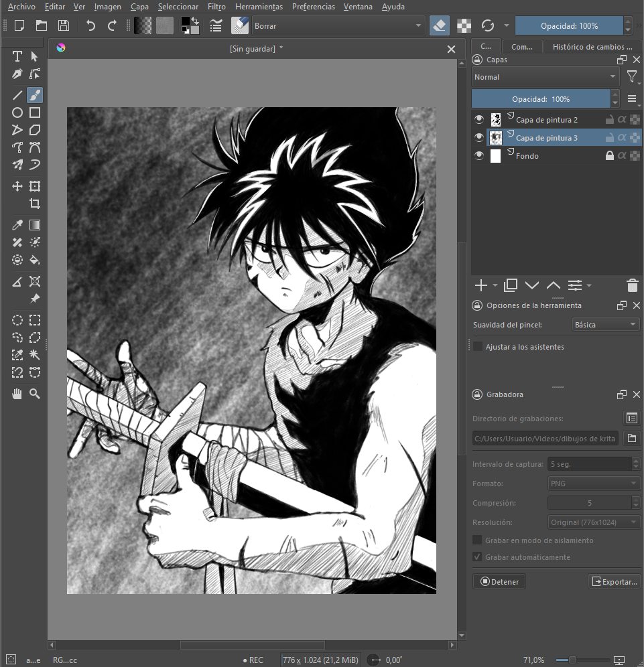Open the Filtro menu
The width and height of the screenshot is (644, 667).
pos(216,7)
